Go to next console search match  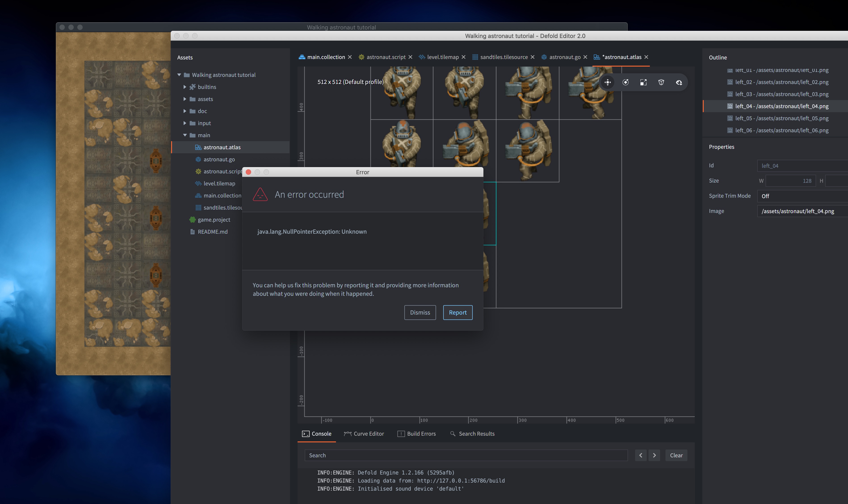[x=654, y=455]
